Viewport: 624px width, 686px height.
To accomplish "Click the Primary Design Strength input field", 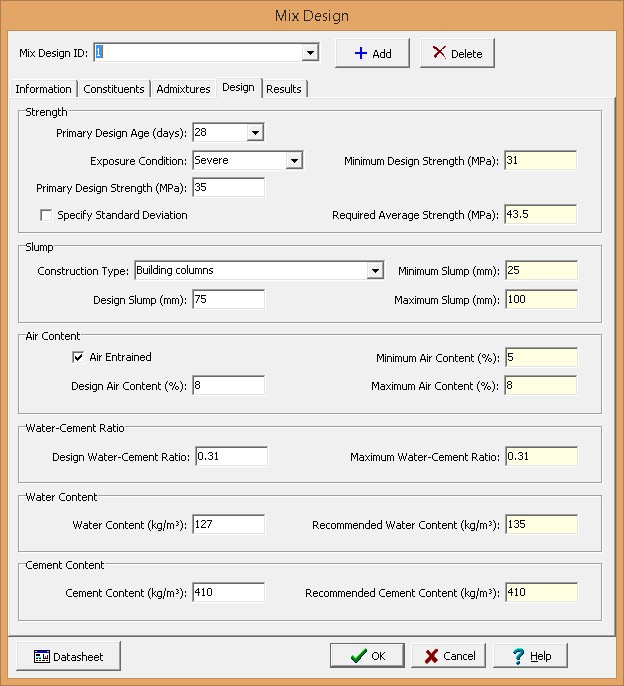I will pos(228,188).
